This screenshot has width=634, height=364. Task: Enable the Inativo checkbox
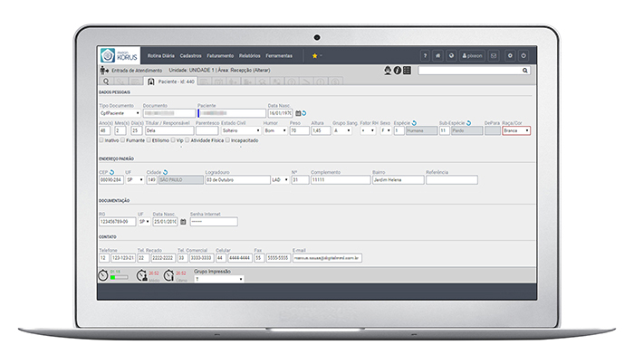pyautogui.click(x=101, y=140)
